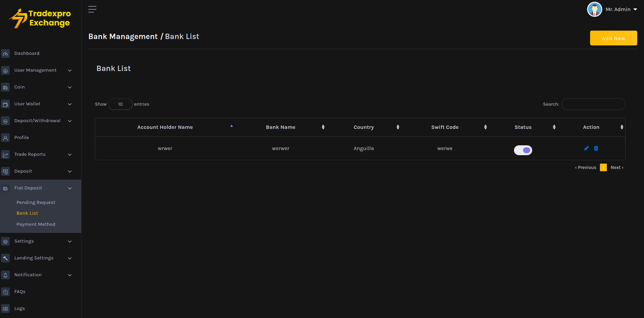Sort the table by Bank Name column
The height and width of the screenshot is (318, 644).
click(281, 127)
